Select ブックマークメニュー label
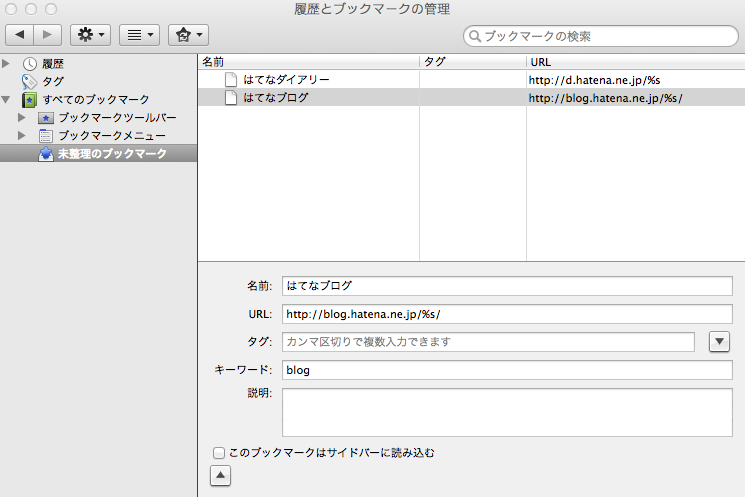Screen dimensions: 745x497 pos(112,136)
